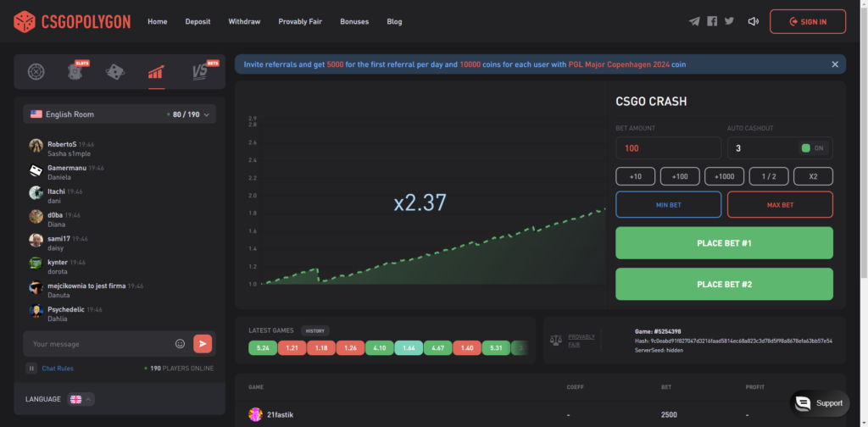Click PLACE BET #2
Screen dimensions: 868x427
point(724,285)
